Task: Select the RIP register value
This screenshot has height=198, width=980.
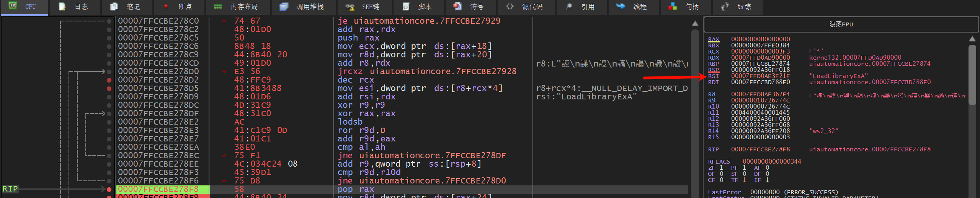Action: [x=760, y=149]
